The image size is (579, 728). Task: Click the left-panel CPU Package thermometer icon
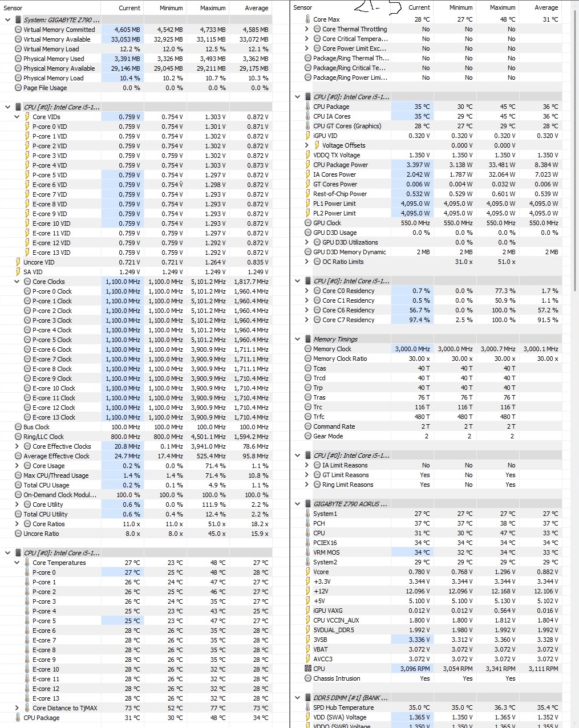pos(18,718)
